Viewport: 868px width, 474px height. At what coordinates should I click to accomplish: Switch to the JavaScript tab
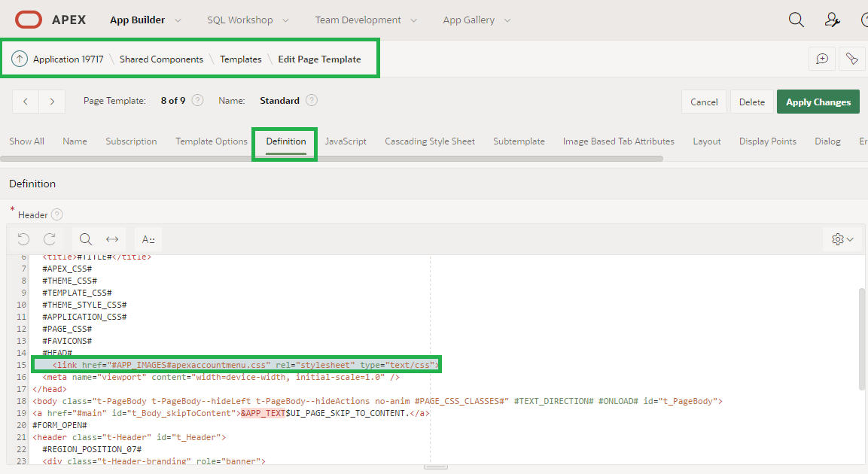pyautogui.click(x=346, y=141)
